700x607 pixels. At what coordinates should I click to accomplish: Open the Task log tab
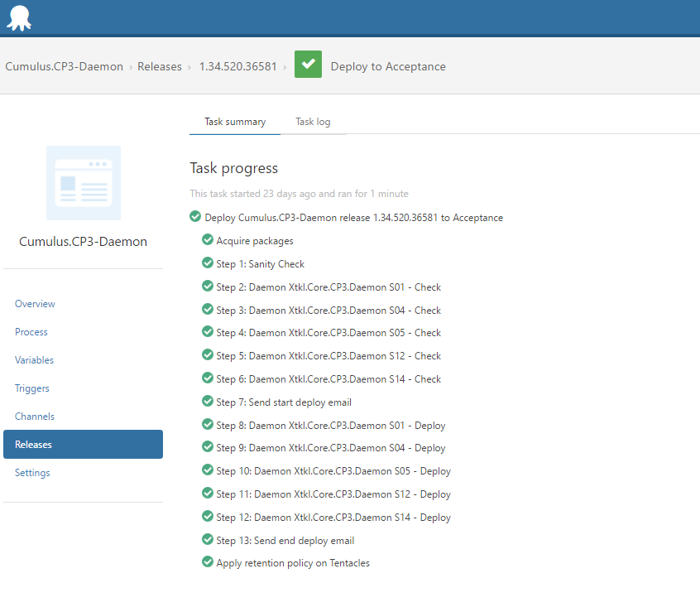(x=313, y=122)
